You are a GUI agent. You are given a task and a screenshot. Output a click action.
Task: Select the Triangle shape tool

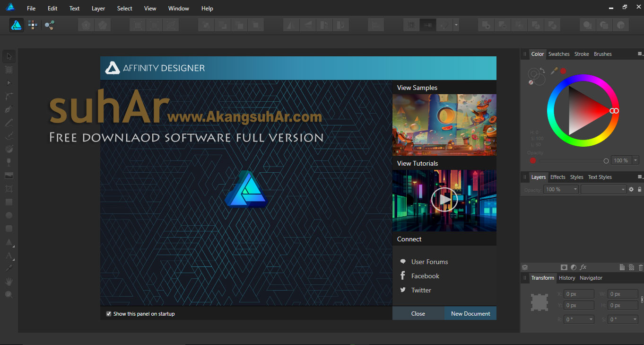(9, 242)
